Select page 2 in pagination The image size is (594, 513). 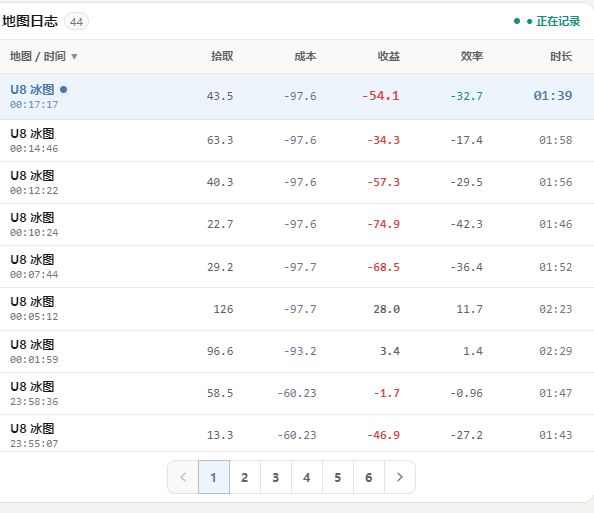tap(245, 477)
